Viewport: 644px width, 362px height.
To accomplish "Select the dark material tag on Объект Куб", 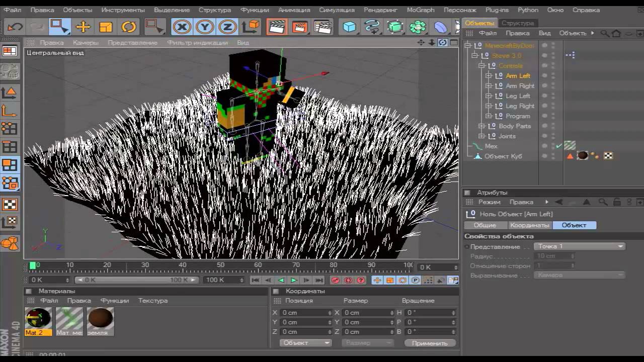I will click(x=583, y=156).
